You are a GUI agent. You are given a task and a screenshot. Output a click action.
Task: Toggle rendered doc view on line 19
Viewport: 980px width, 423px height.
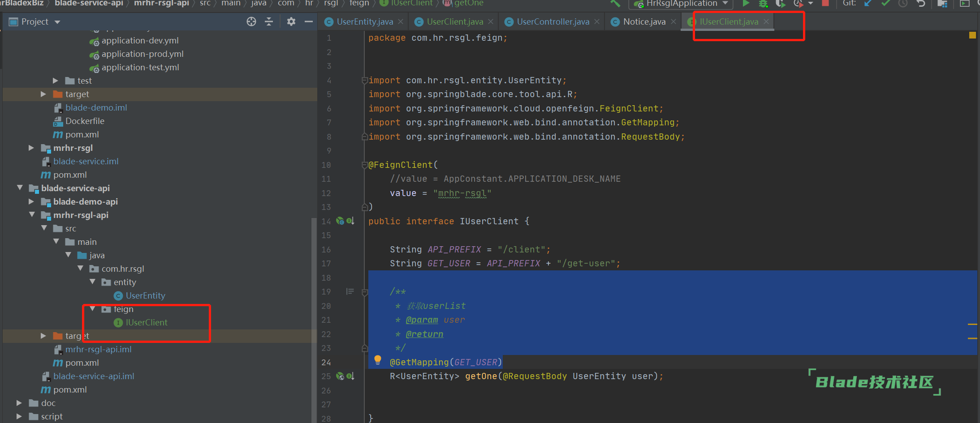[350, 292]
